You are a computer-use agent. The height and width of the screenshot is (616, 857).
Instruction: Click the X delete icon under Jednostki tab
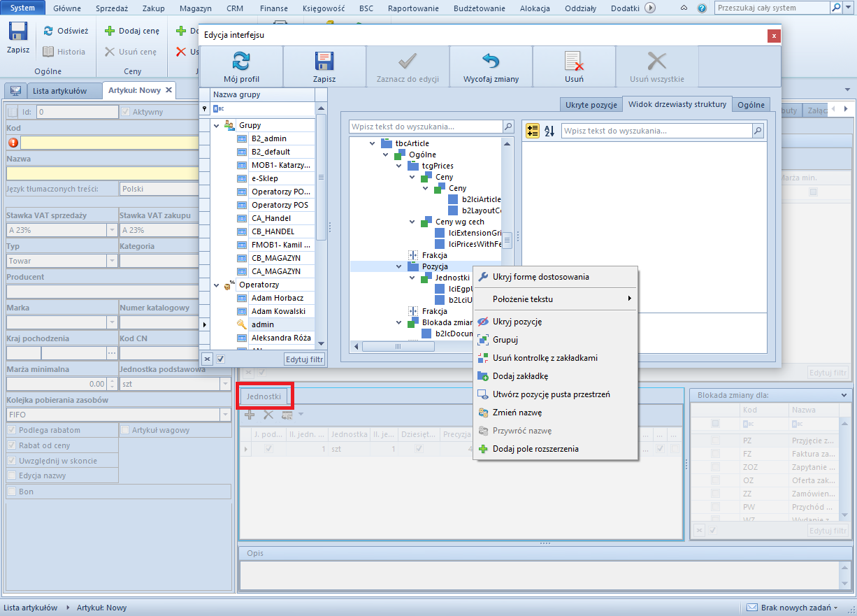(268, 415)
